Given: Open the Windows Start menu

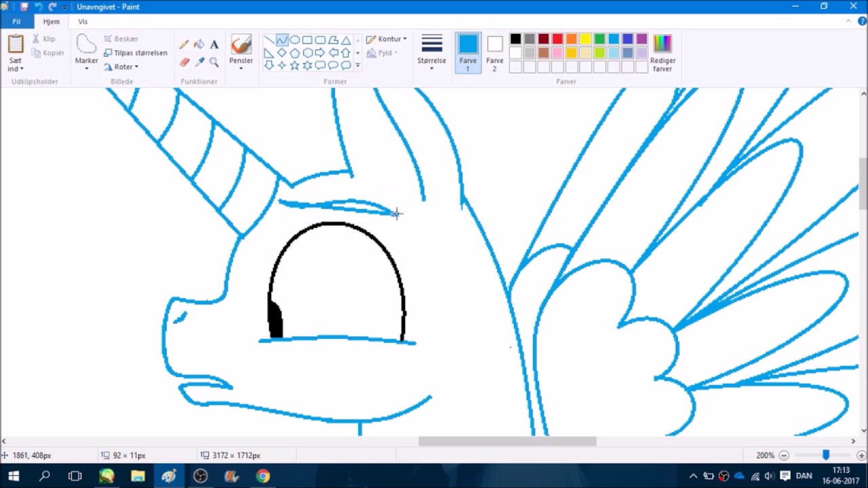Looking at the screenshot, I should [14, 476].
